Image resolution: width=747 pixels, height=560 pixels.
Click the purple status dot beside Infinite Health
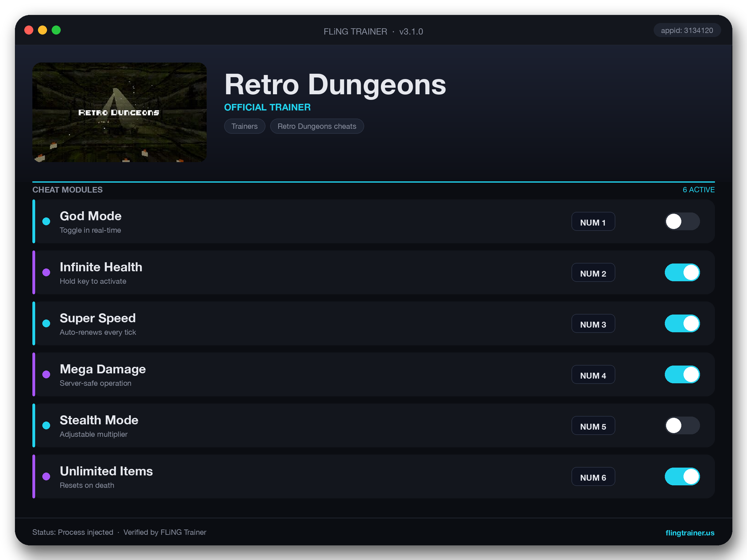(46, 273)
